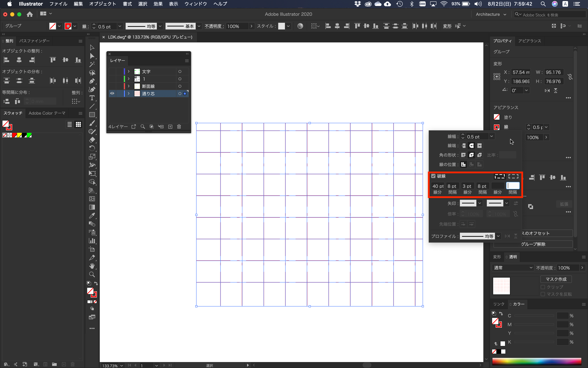Toggle visibility of 断面線 layer
This screenshot has width=588, height=368.
[112, 86]
